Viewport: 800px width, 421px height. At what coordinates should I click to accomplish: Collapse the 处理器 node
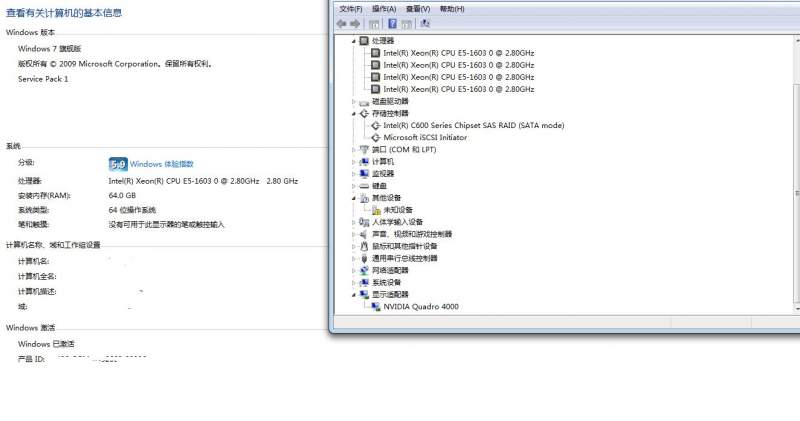point(354,41)
